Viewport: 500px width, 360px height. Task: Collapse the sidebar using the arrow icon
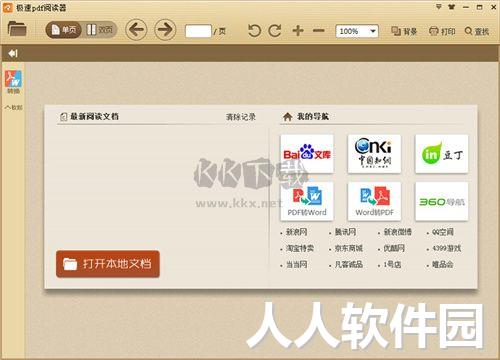pos(13,53)
